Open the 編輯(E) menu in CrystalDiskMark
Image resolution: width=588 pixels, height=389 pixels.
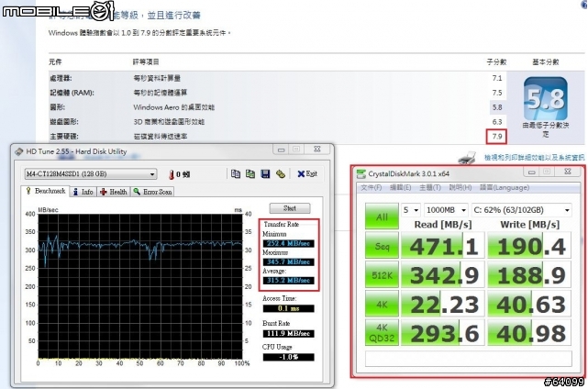pos(401,187)
